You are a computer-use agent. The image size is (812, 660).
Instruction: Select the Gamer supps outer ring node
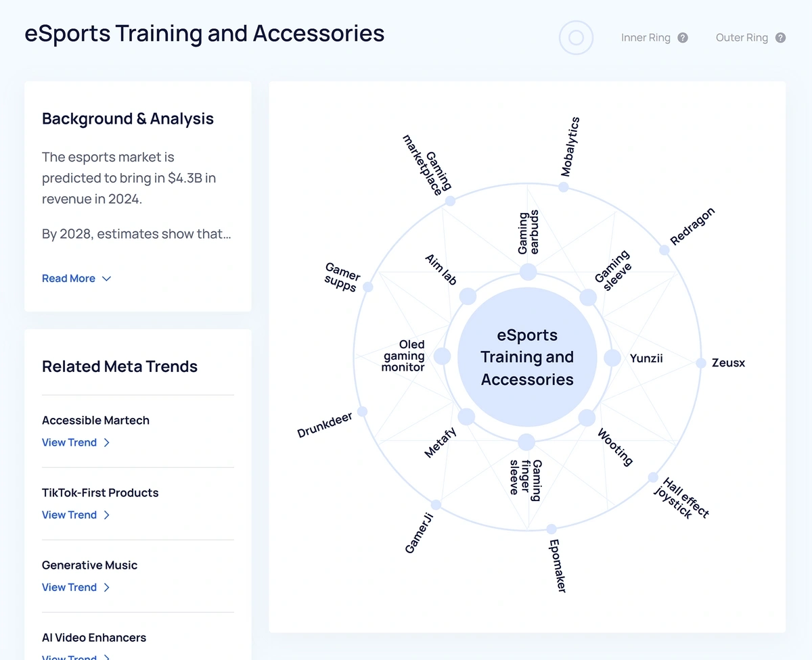(x=368, y=287)
